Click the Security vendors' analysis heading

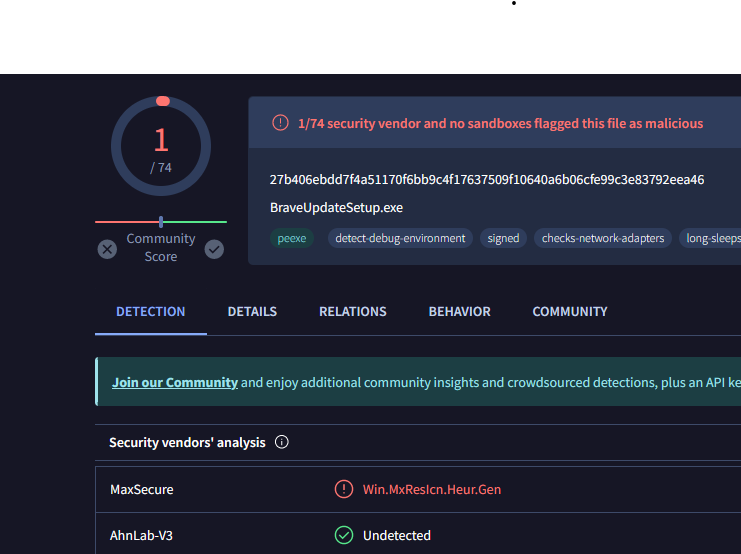coord(188,442)
